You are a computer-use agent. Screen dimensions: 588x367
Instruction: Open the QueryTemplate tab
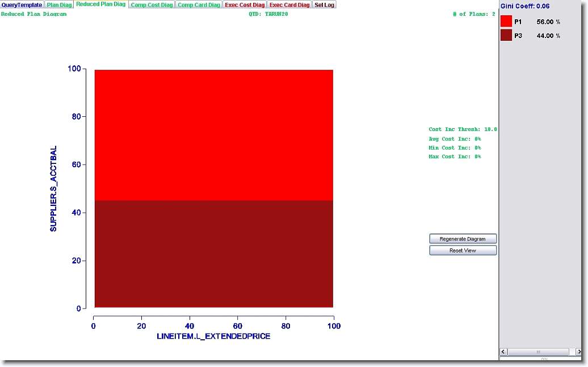(x=22, y=5)
